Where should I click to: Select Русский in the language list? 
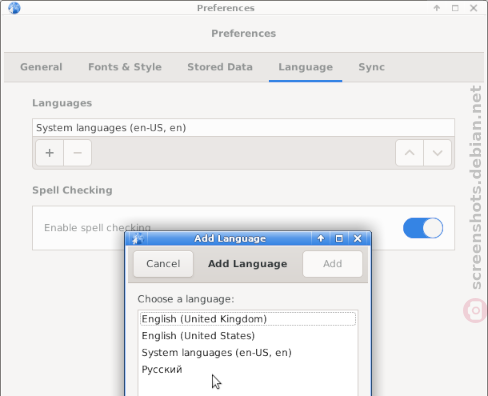click(x=248, y=369)
